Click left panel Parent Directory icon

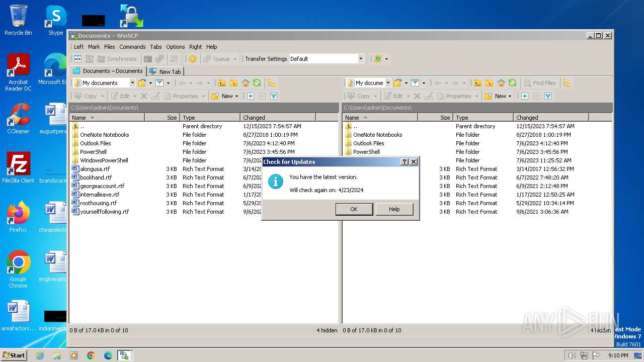pos(222,83)
